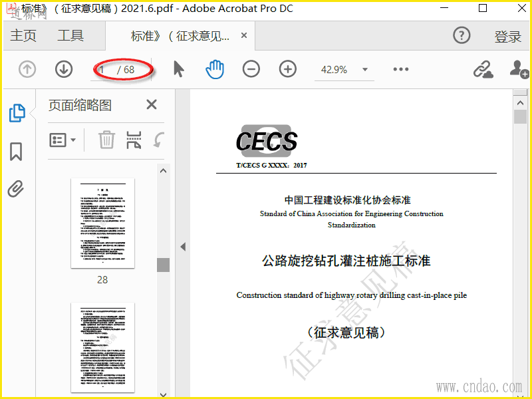
Task: Collapse the navigation pane with left triangle
Action: [x=183, y=247]
